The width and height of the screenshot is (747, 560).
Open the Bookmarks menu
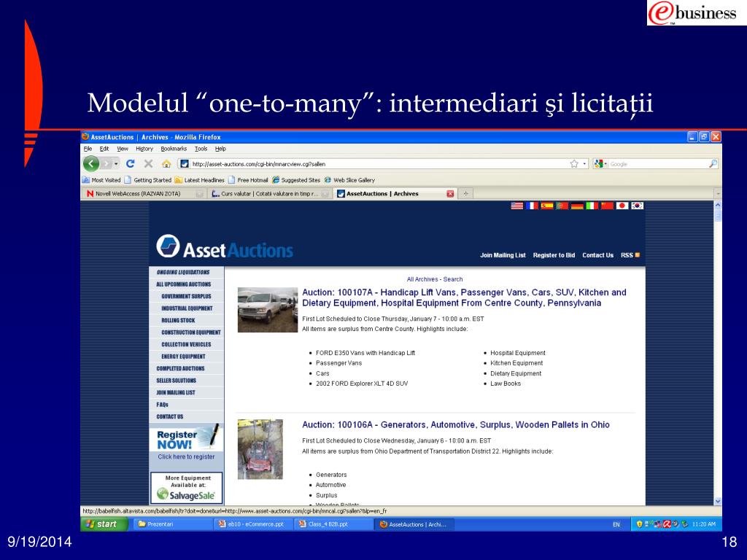click(174, 149)
